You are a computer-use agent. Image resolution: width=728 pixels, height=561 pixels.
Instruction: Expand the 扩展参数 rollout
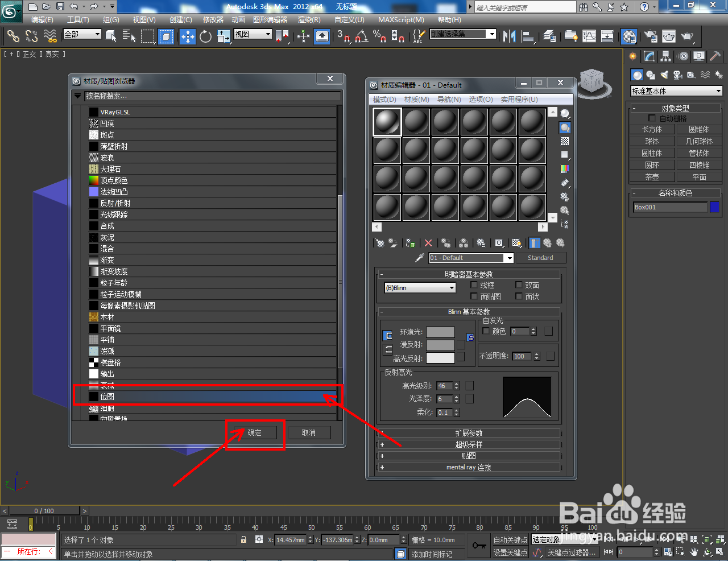click(x=469, y=433)
